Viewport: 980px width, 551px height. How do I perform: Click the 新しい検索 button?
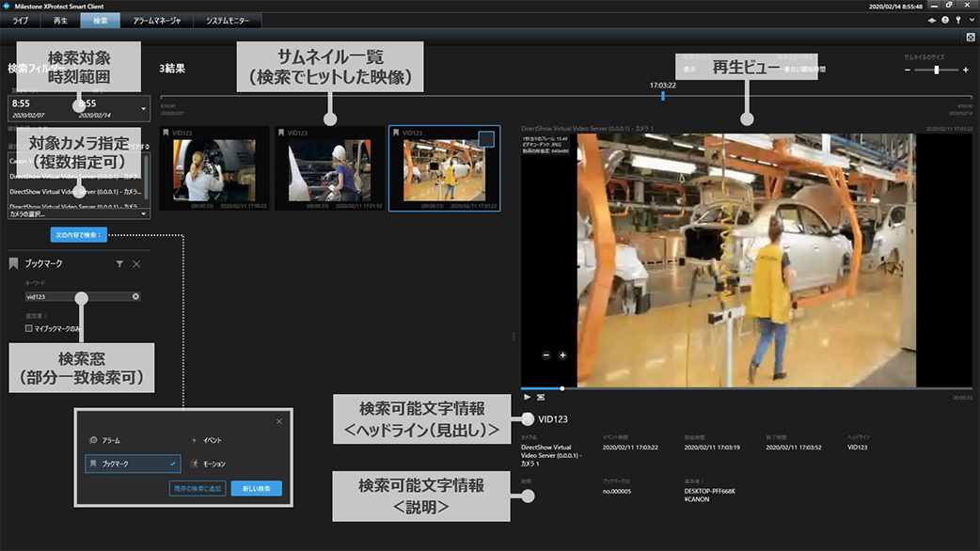[256, 488]
